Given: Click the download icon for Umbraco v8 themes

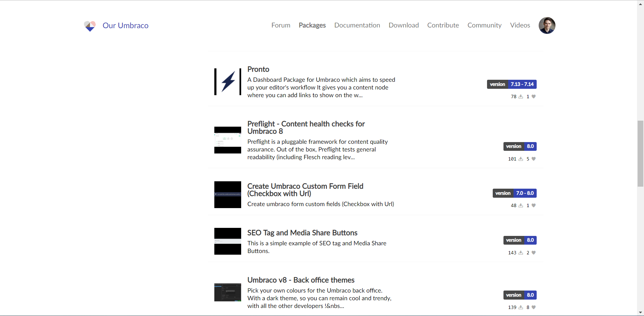Looking at the screenshot, I should point(521,307).
